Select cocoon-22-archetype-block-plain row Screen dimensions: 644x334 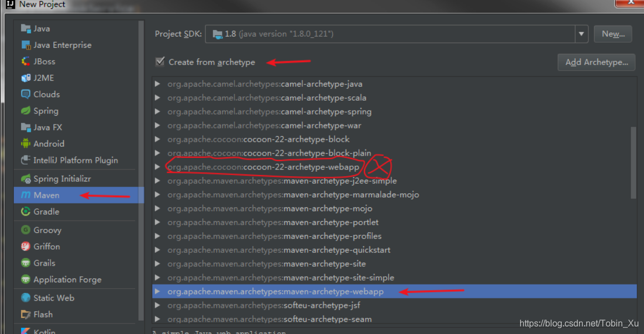(395, 153)
